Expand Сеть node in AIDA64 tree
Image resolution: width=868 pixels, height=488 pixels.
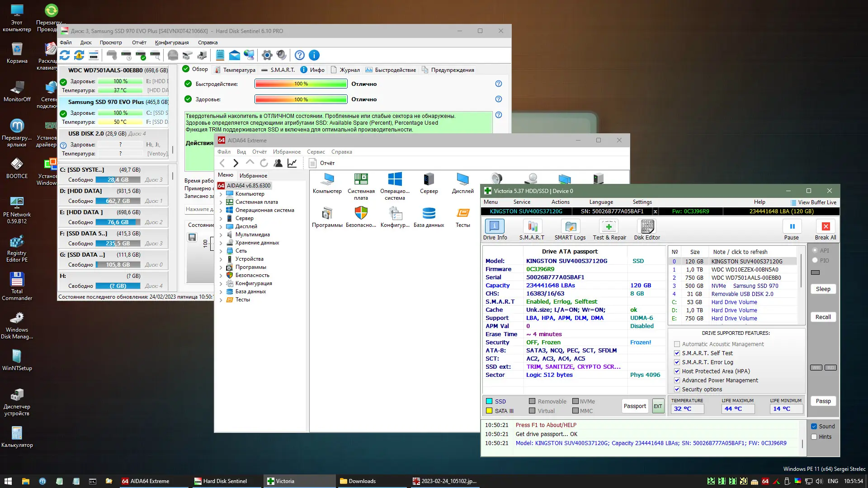221,251
